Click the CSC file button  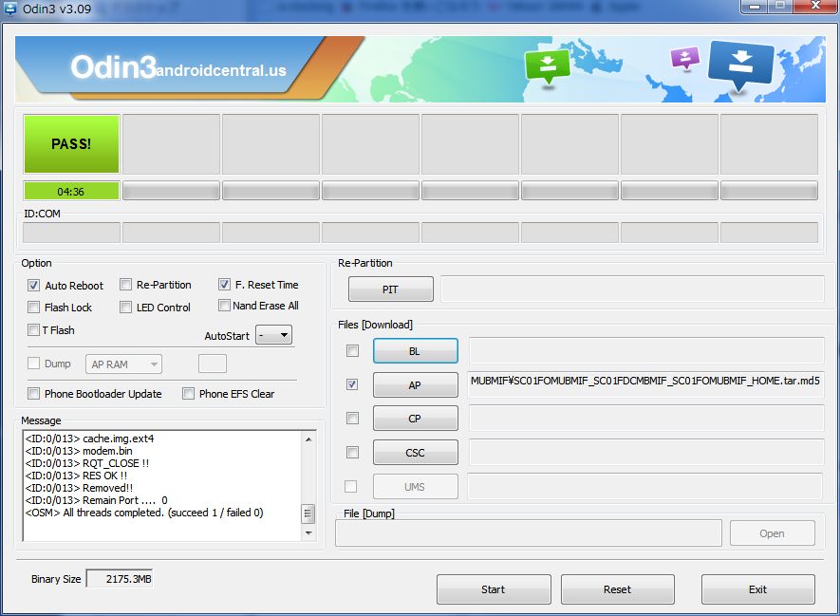415,453
